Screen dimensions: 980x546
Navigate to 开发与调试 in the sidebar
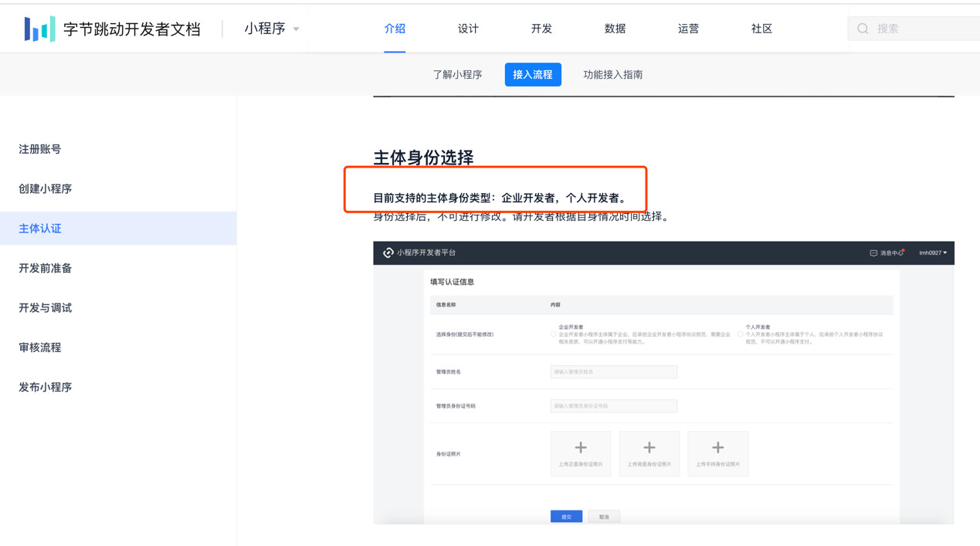(46, 307)
